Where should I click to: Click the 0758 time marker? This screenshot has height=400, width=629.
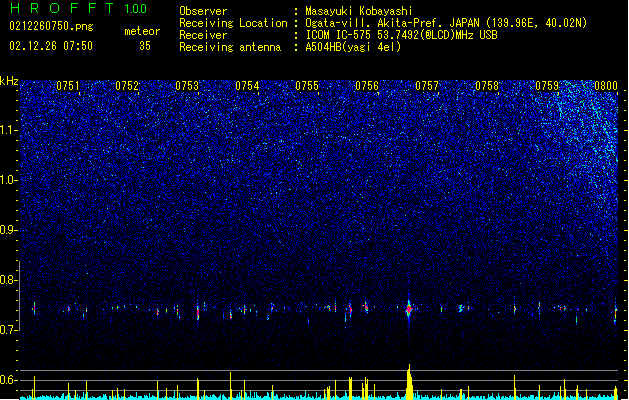point(487,86)
